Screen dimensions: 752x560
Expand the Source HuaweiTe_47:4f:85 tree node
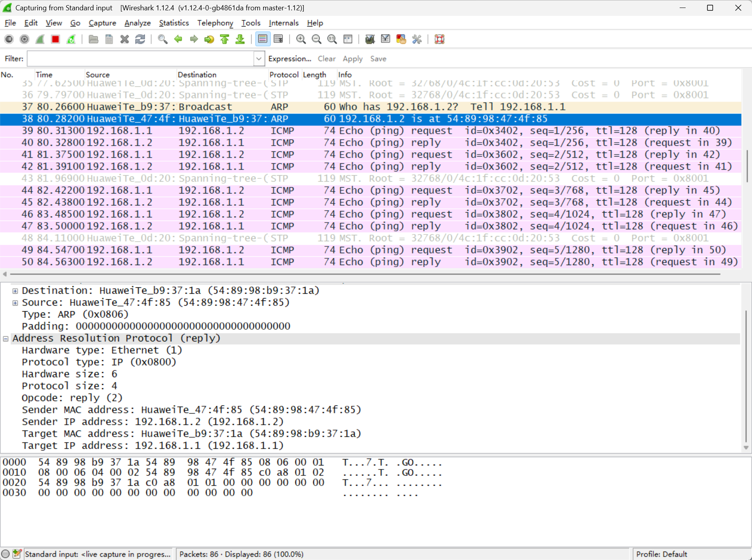[15, 303]
